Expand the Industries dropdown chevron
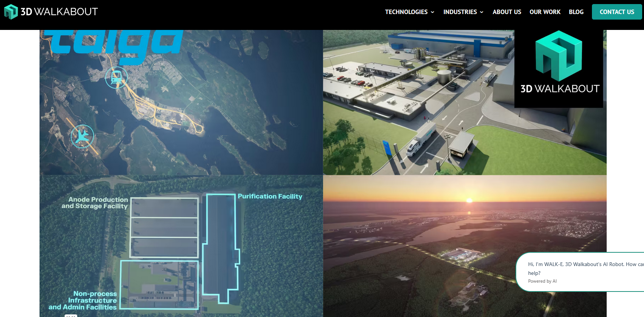The width and height of the screenshot is (644, 317). click(x=482, y=12)
